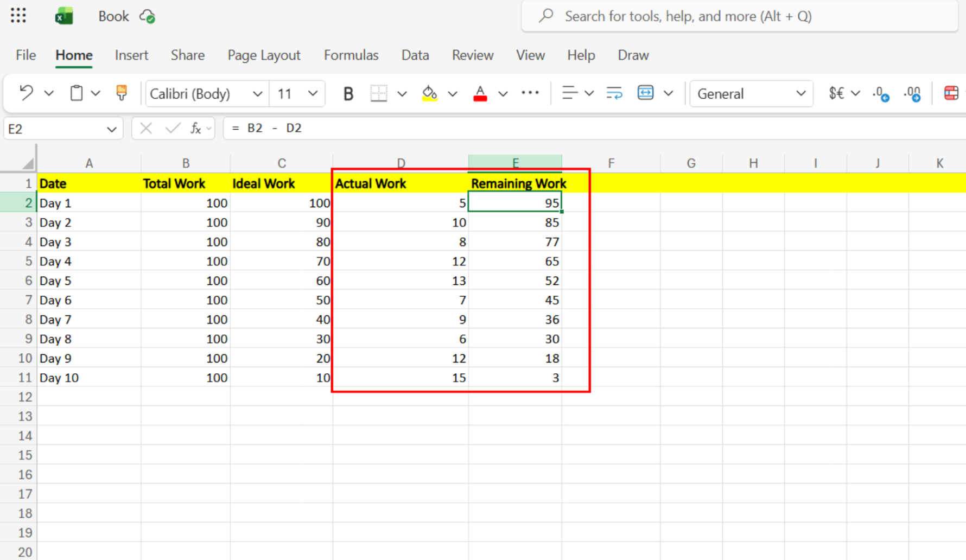The image size is (966, 560).
Task: Click Decrease Decimal icon
Action: [x=881, y=94]
